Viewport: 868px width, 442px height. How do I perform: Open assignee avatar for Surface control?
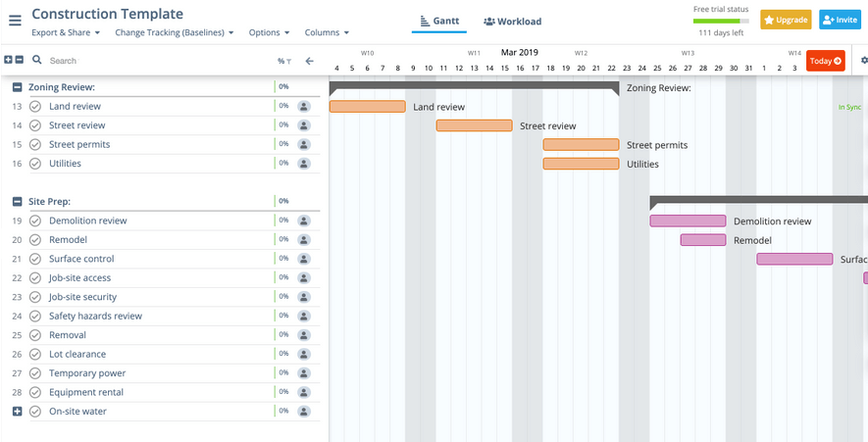coord(303,259)
